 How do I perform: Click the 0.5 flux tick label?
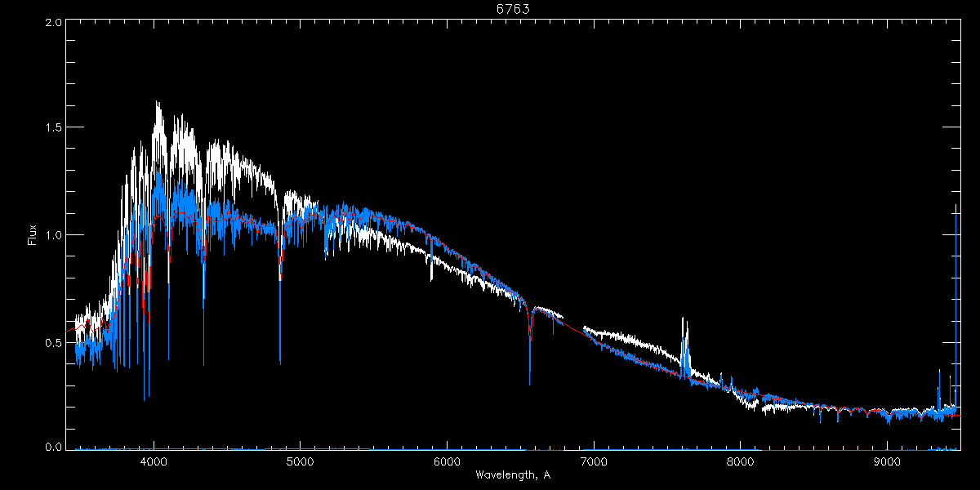[x=52, y=341]
